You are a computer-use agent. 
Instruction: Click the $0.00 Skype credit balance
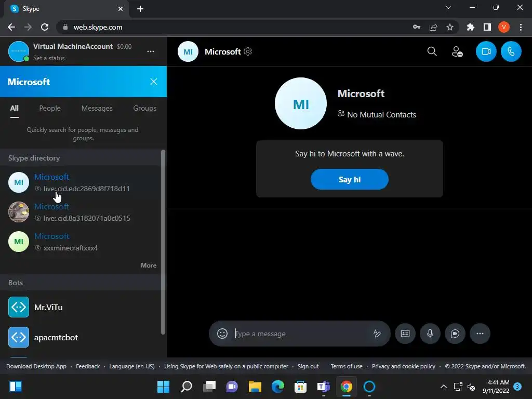(124, 46)
